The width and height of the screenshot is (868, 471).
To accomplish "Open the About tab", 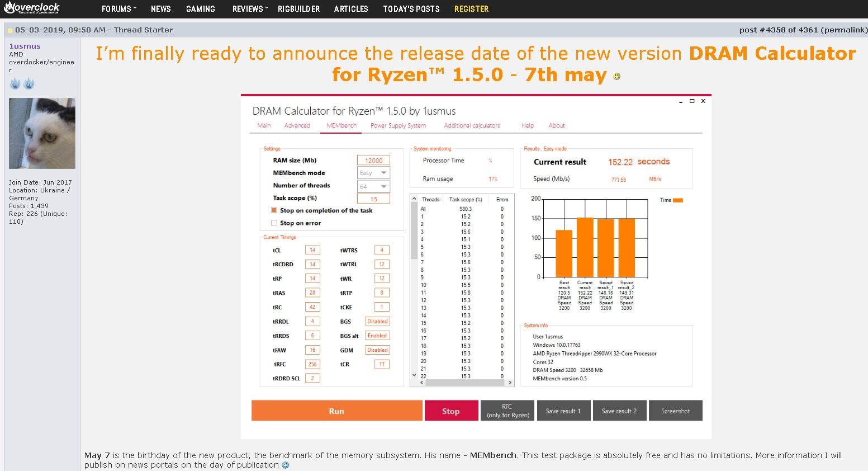I will 557,125.
